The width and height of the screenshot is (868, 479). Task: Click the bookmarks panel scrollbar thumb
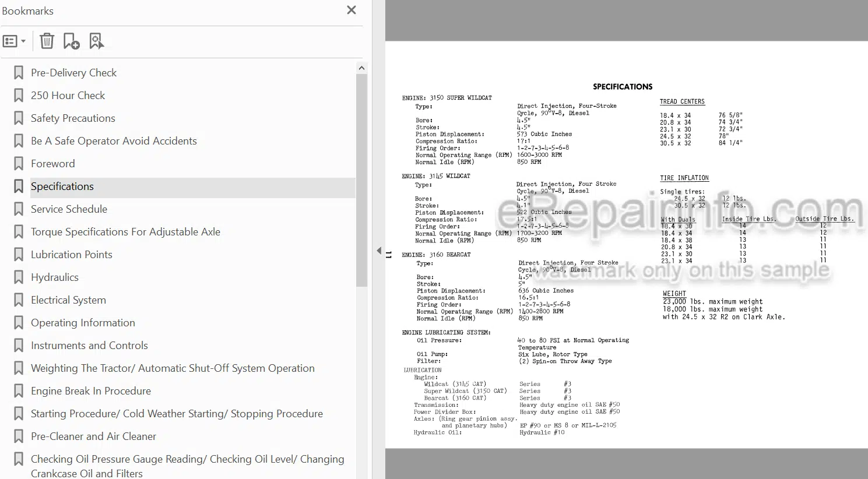point(361,181)
